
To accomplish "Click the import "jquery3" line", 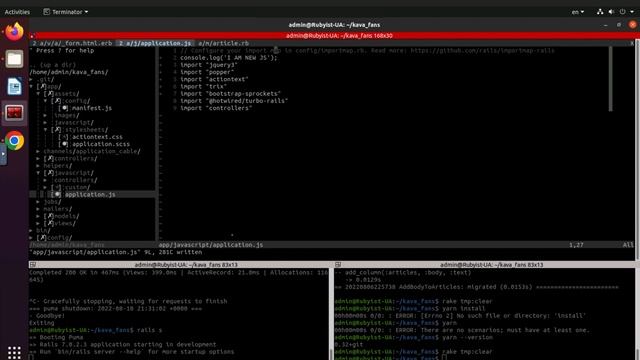I will coord(209,65).
